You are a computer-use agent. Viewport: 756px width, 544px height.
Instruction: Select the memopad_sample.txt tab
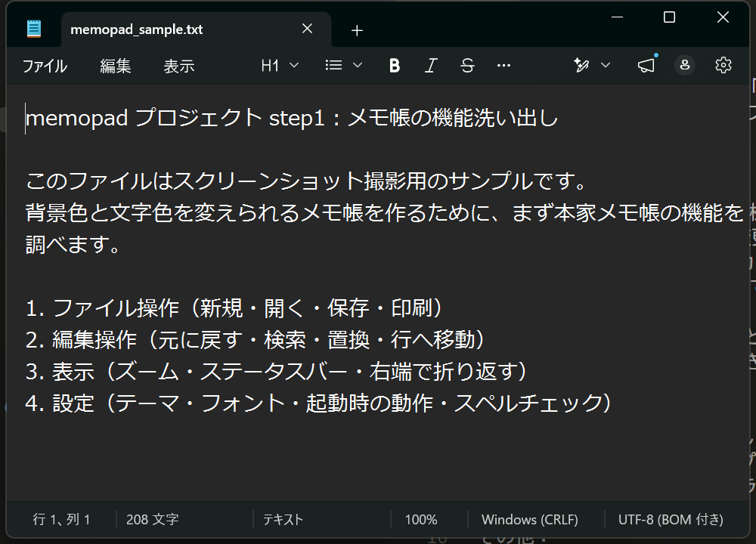(x=196, y=29)
